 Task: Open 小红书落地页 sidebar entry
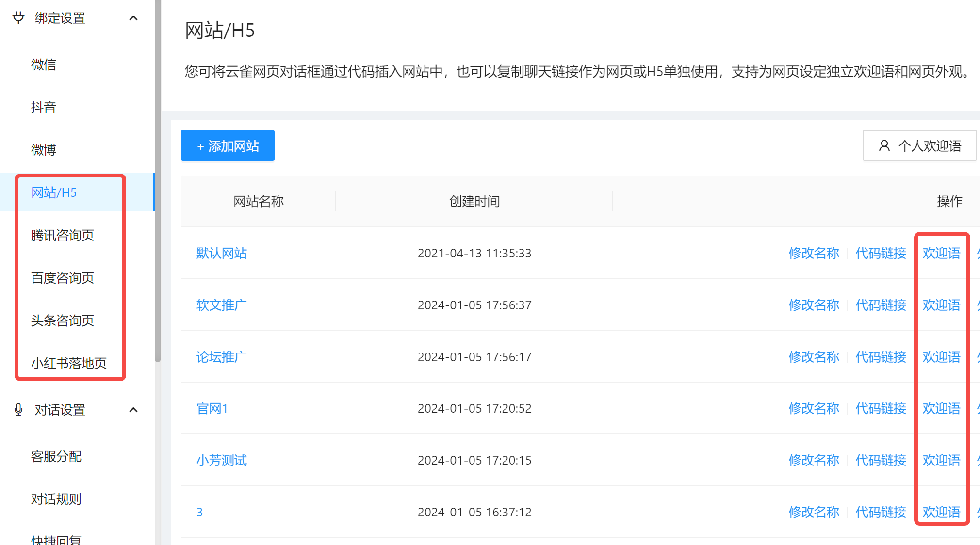pos(69,363)
